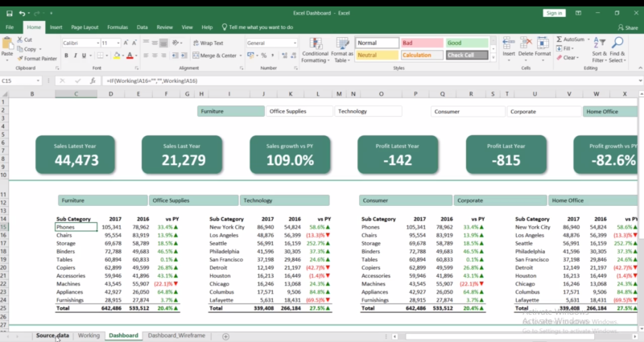Image resolution: width=644 pixels, height=342 pixels.
Task: Click the Sign in button
Action: click(554, 13)
